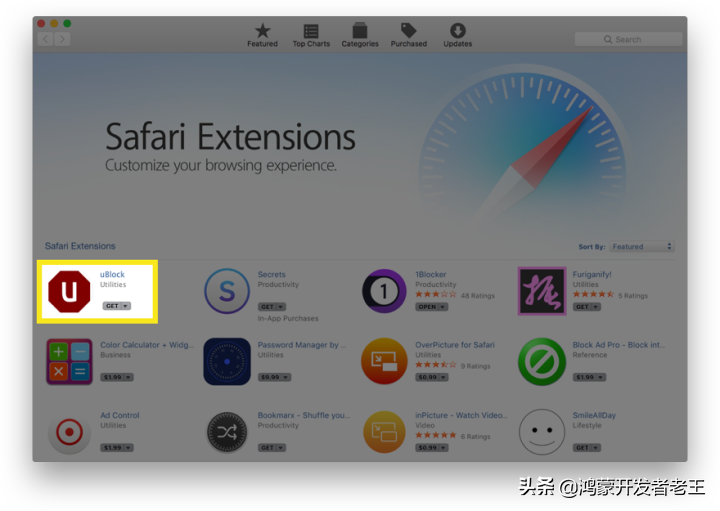Image resolution: width=720 pixels, height=511 pixels.
Task: Click GET button for uBlock
Action: point(117,306)
